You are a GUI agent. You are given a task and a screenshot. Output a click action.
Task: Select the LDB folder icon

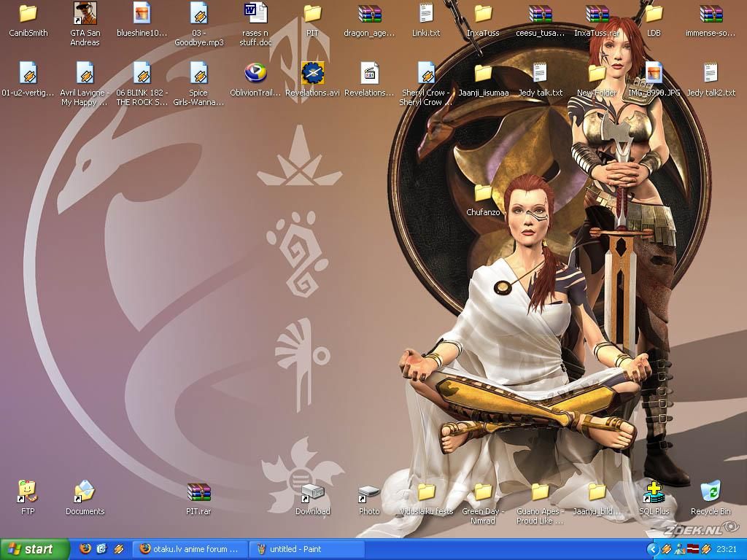coord(654,13)
